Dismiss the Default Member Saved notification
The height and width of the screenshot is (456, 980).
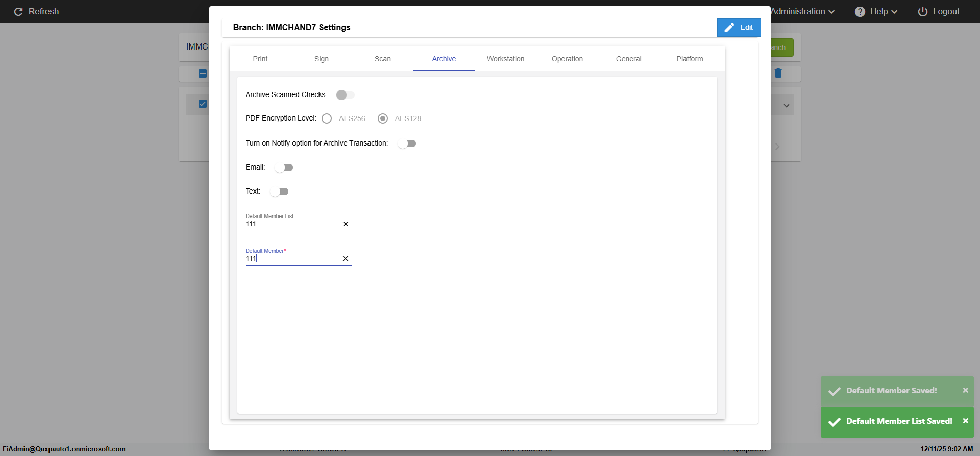click(x=965, y=390)
